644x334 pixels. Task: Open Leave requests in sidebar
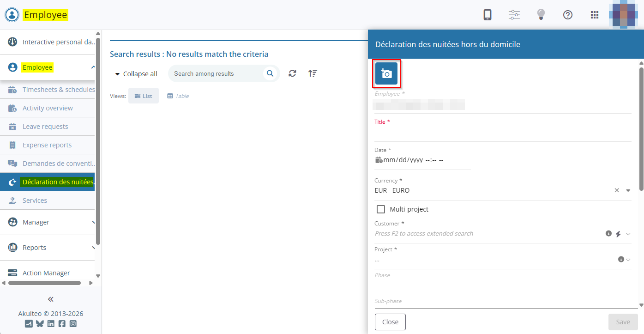45,127
